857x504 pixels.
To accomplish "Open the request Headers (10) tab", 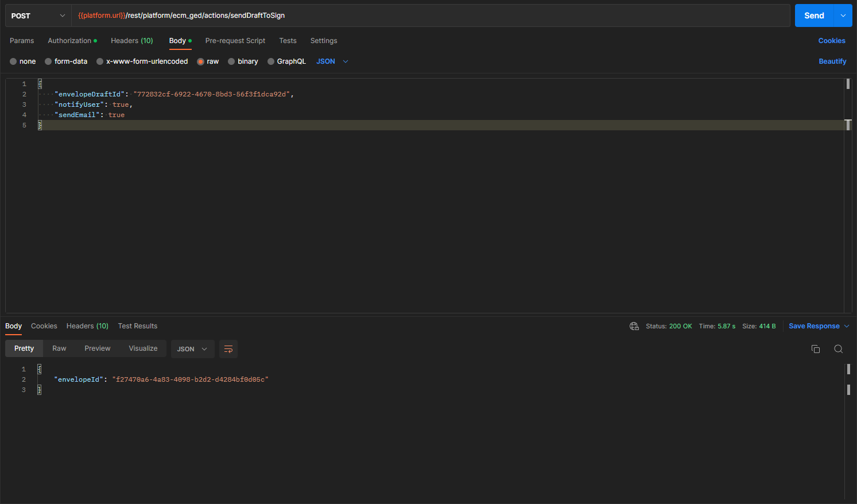I will click(x=132, y=41).
